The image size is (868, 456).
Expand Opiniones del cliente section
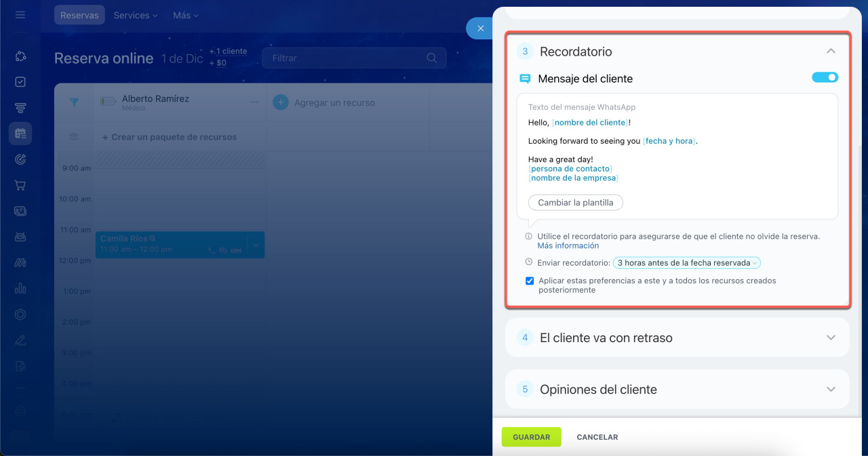(831, 390)
